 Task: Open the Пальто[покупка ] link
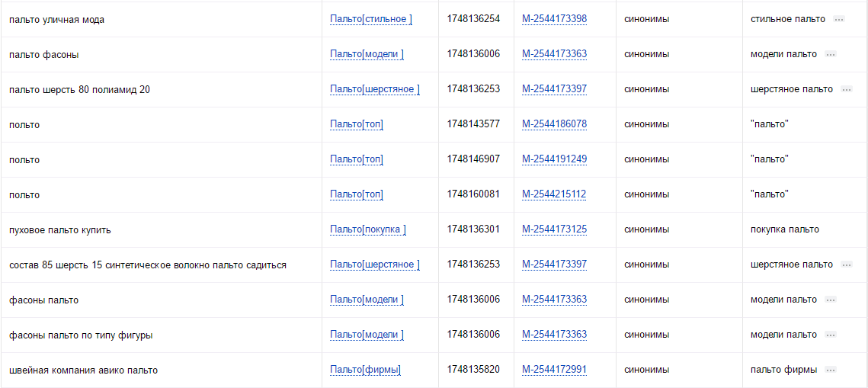pos(368,229)
